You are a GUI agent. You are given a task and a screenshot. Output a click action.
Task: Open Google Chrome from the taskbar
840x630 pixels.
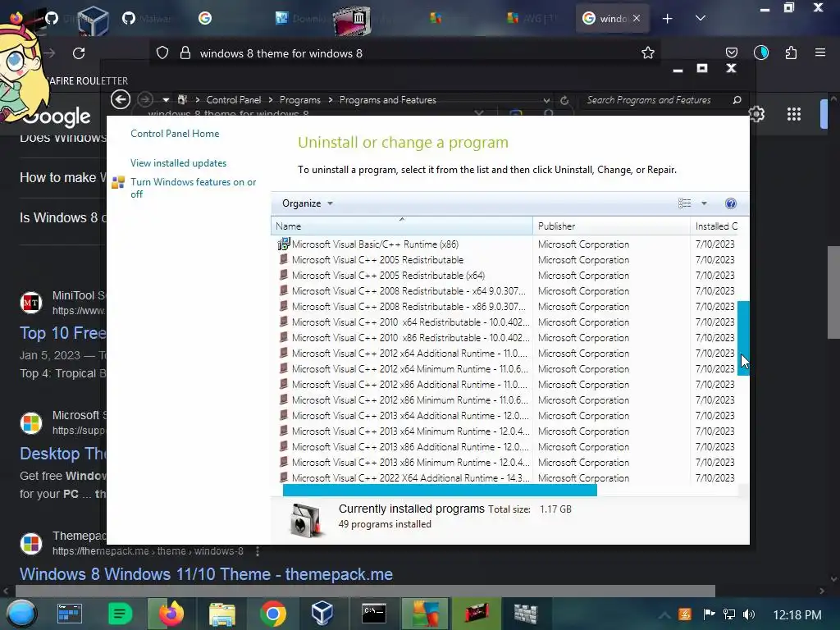[x=272, y=614]
